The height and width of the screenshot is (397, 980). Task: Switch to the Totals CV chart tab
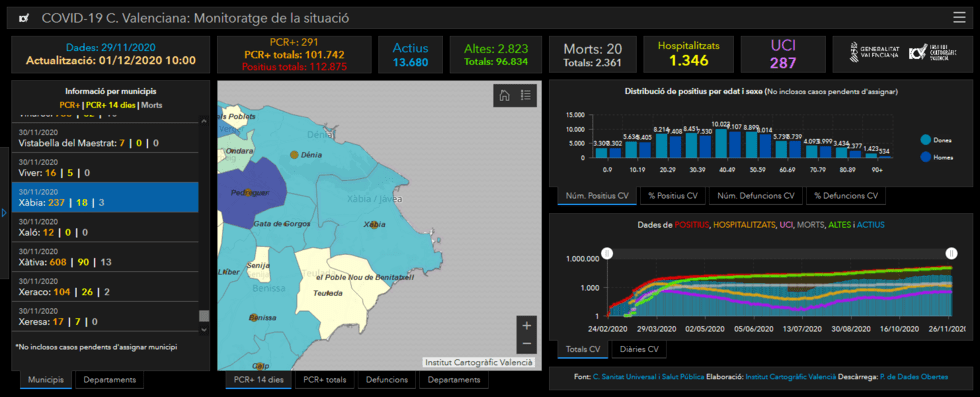tap(582, 349)
